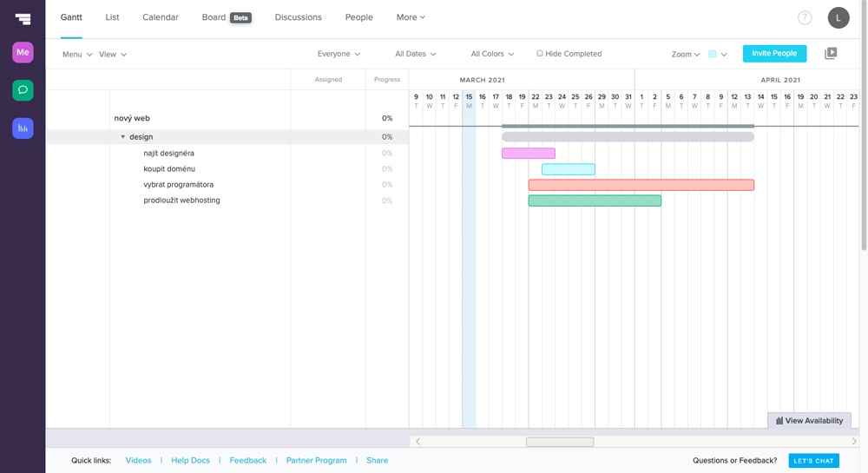Select the koupit doménu task
The height and width of the screenshot is (473, 868).
pyautogui.click(x=169, y=168)
